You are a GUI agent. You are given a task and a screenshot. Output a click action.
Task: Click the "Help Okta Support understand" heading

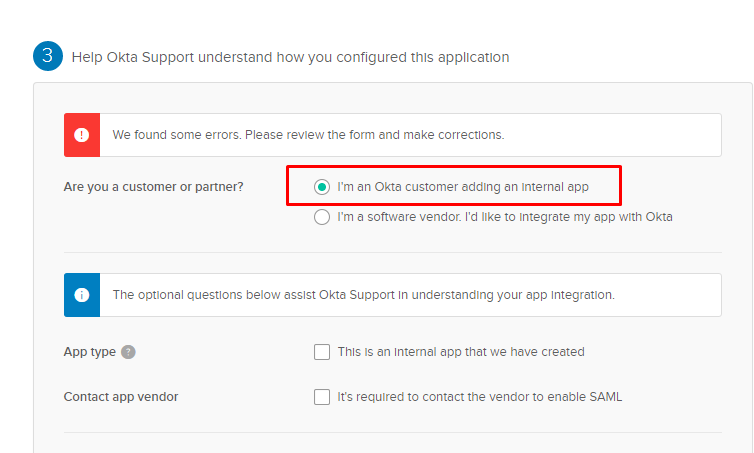[x=290, y=57]
